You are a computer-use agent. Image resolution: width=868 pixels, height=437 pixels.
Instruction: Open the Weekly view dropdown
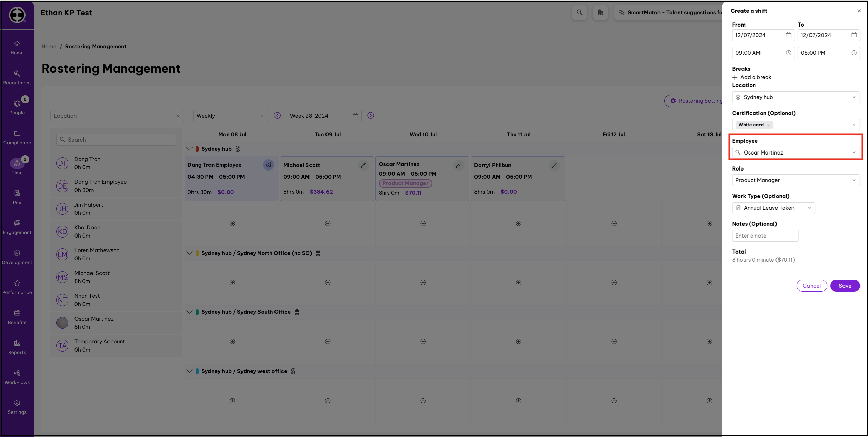click(x=230, y=116)
